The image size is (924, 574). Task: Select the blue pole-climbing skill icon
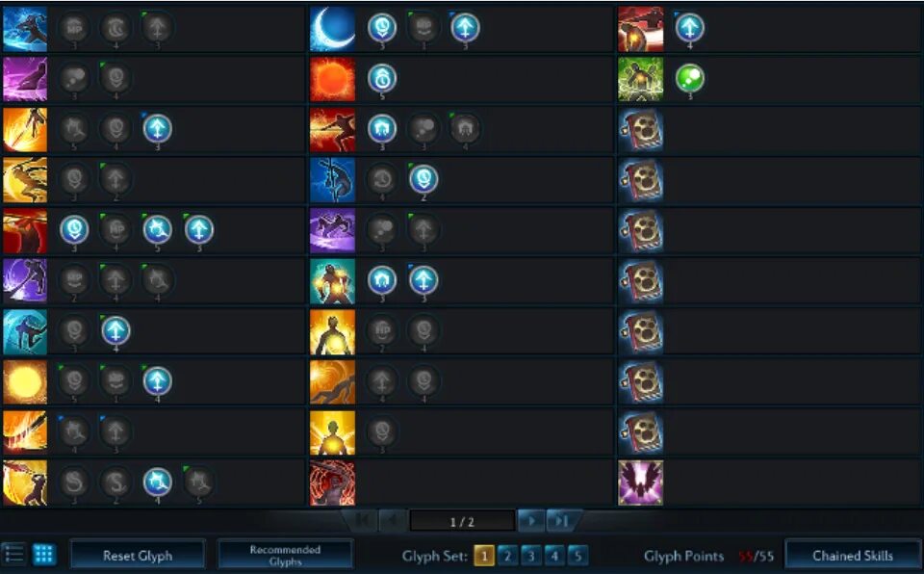click(332, 180)
